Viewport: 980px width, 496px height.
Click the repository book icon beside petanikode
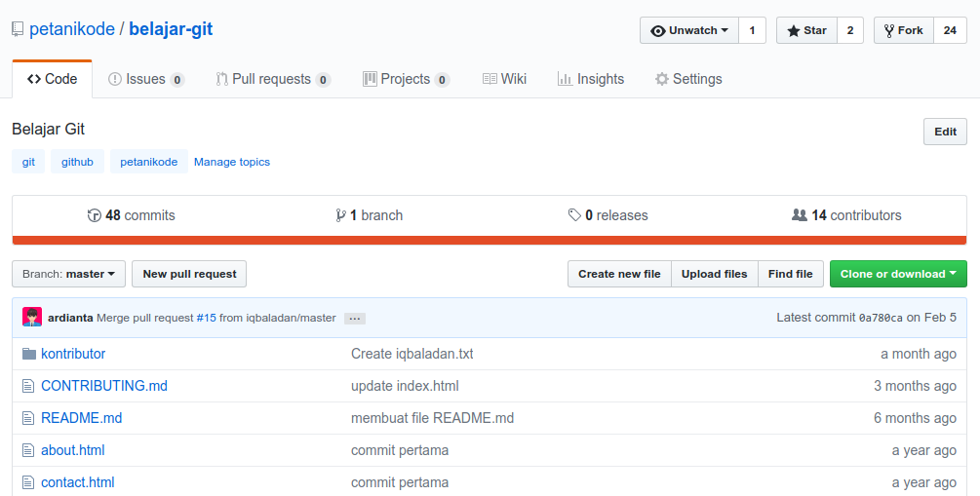(x=18, y=29)
